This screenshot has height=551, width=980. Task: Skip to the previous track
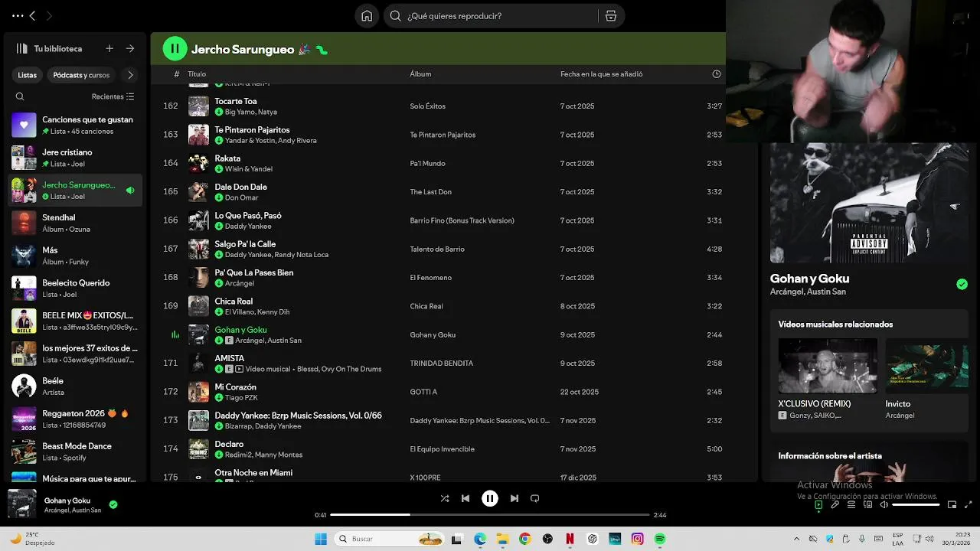[465, 498]
